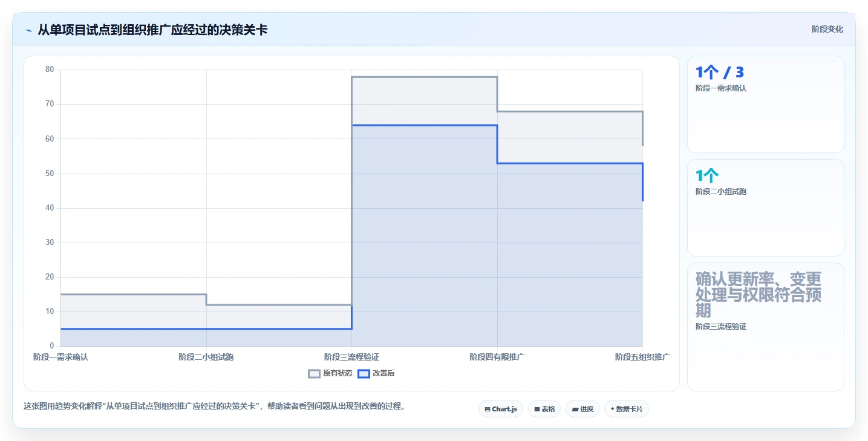Click the 表格 tag button
This screenshot has width=868, height=441.
[x=544, y=409]
